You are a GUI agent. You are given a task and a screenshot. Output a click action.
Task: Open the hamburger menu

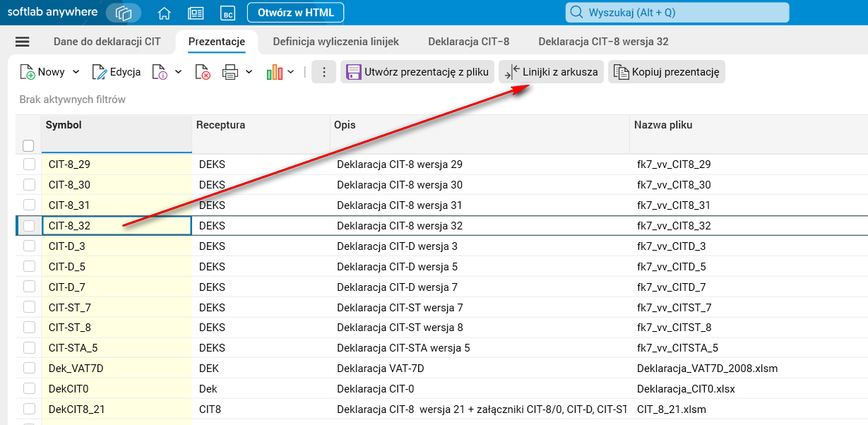pos(22,42)
